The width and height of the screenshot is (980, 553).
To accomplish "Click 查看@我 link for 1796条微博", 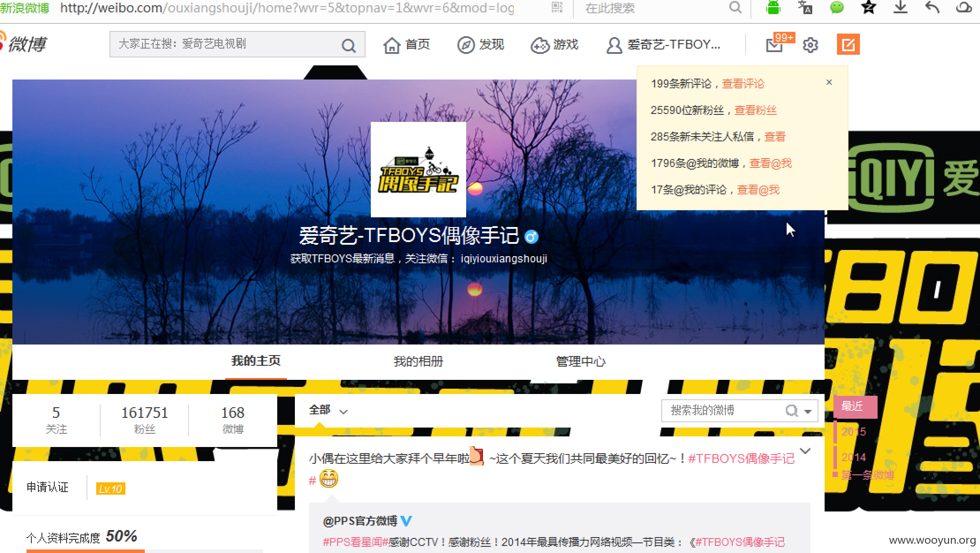I will [771, 163].
